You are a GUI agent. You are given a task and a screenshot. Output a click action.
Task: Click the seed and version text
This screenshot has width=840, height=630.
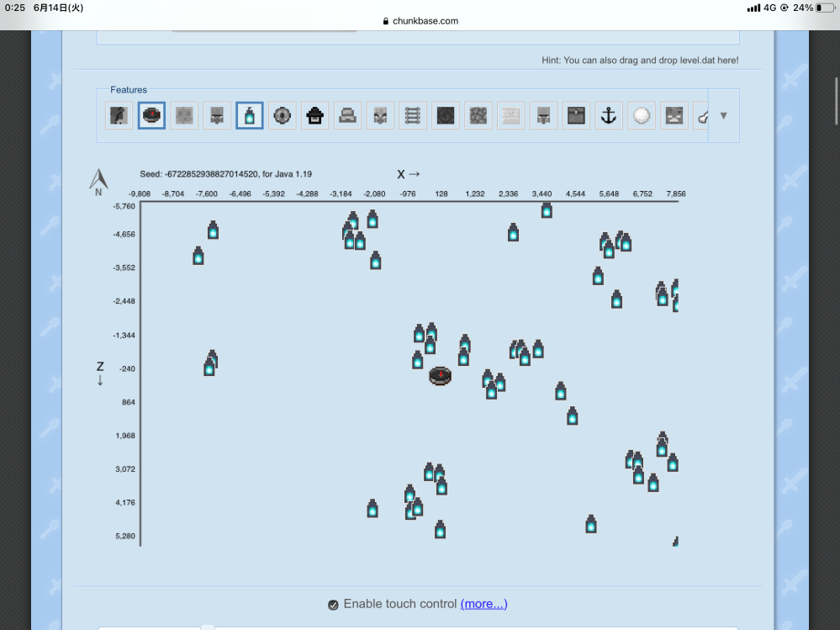pyautogui.click(x=225, y=174)
